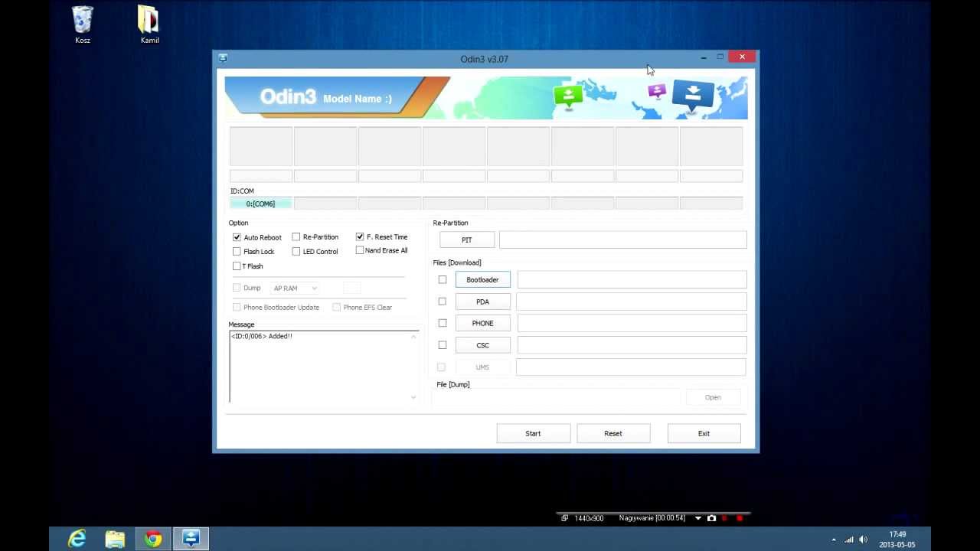Screen dimensions: 980x551
Task: Select the Odin3 taskbar icon
Action: tap(191, 539)
